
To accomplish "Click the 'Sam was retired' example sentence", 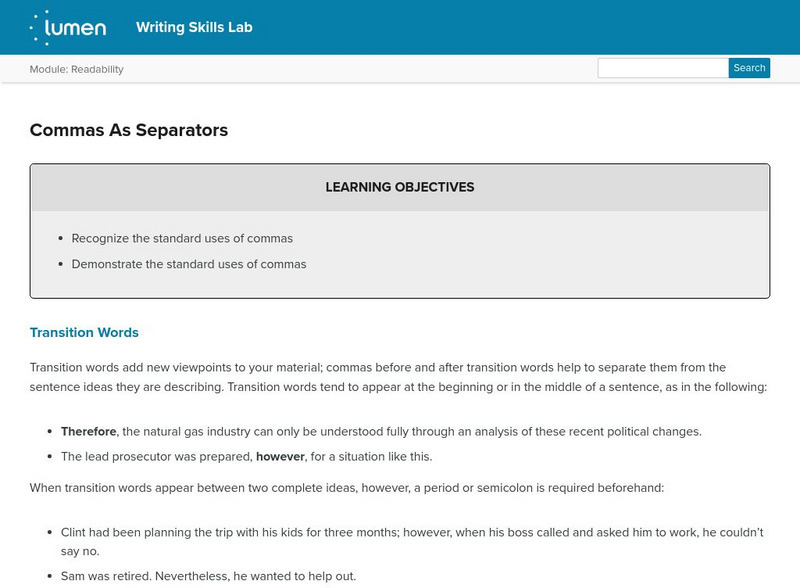I will 208,576.
